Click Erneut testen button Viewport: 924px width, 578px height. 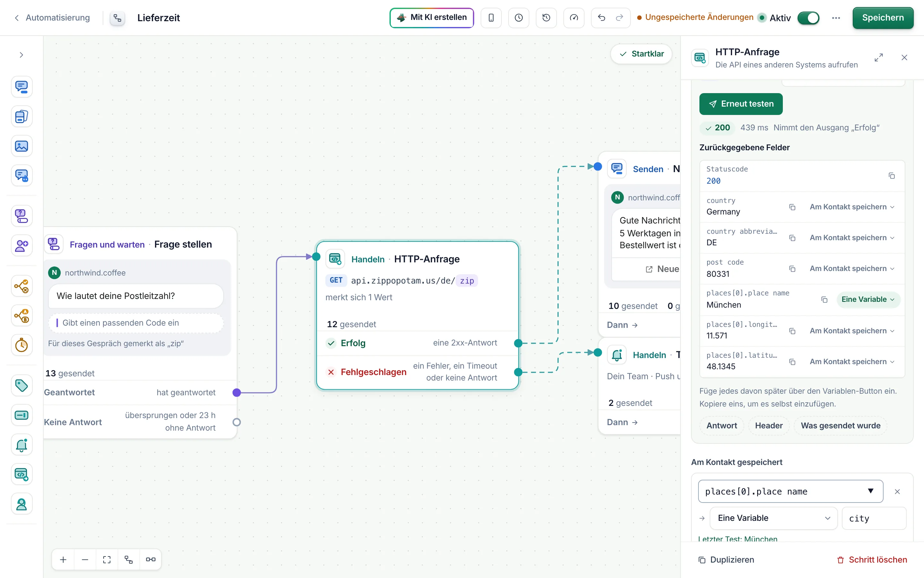click(741, 104)
